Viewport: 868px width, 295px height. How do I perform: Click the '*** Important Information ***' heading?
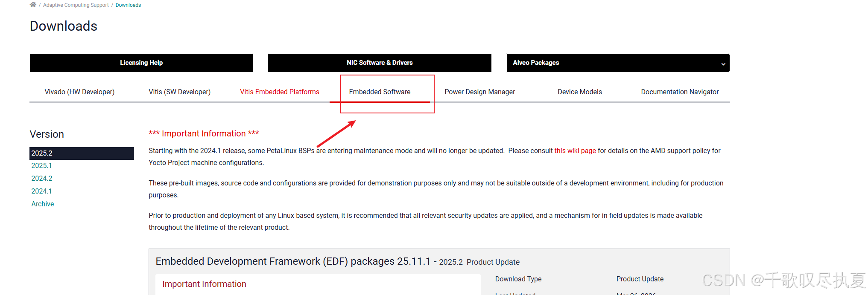point(204,133)
